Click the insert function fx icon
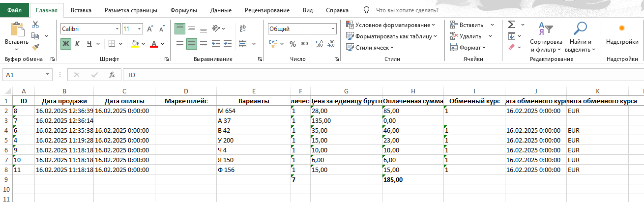The width and height of the screenshot is (644, 202). 112,75
